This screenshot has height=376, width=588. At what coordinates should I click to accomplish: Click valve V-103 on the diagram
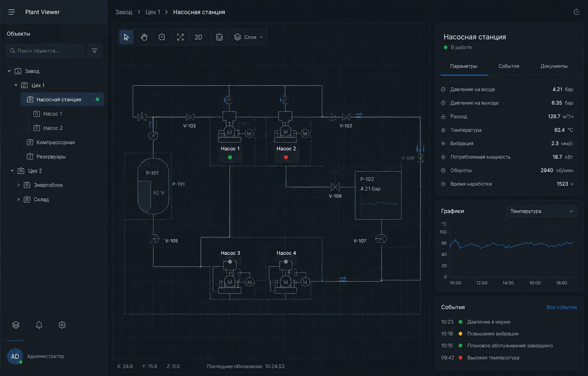coord(190,117)
